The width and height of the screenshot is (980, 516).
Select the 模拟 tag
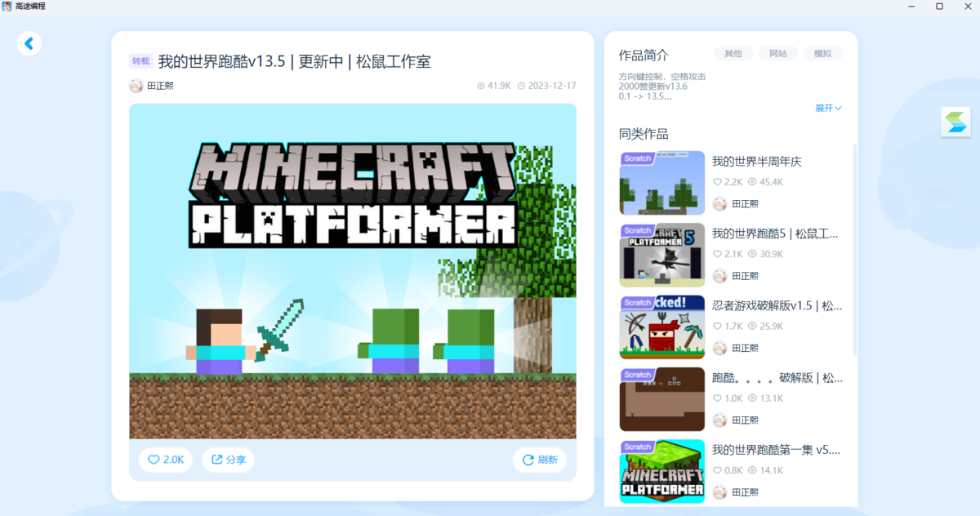[x=822, y=54]
